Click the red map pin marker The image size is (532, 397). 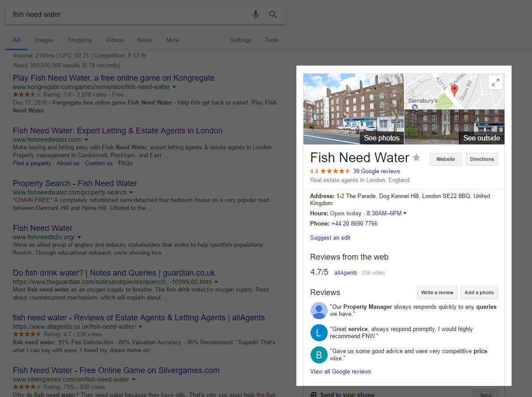pyautogui.click(x=454, y=91)
